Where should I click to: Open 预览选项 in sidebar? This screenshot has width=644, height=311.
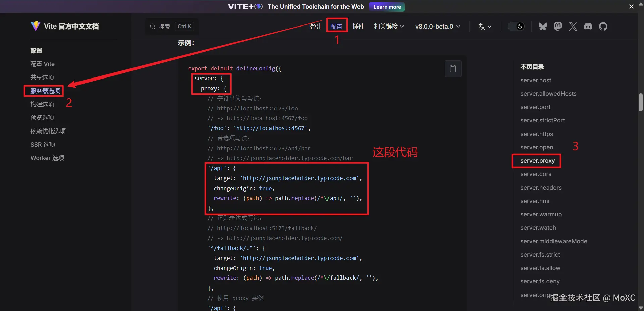[x=42, y=118]
